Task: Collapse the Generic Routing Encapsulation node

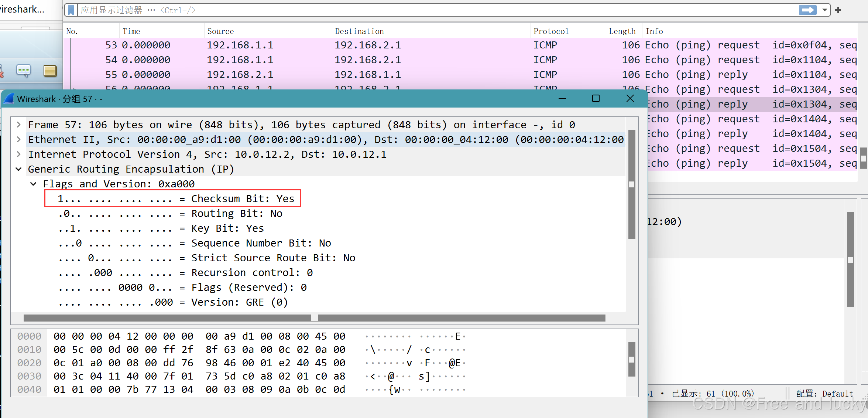Action: [x=18, y=169]
